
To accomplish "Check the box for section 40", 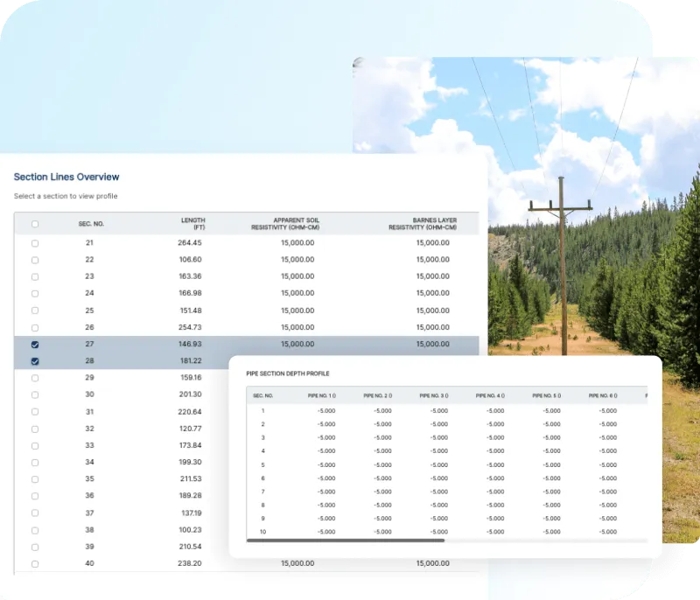I will tap(35, 564).
